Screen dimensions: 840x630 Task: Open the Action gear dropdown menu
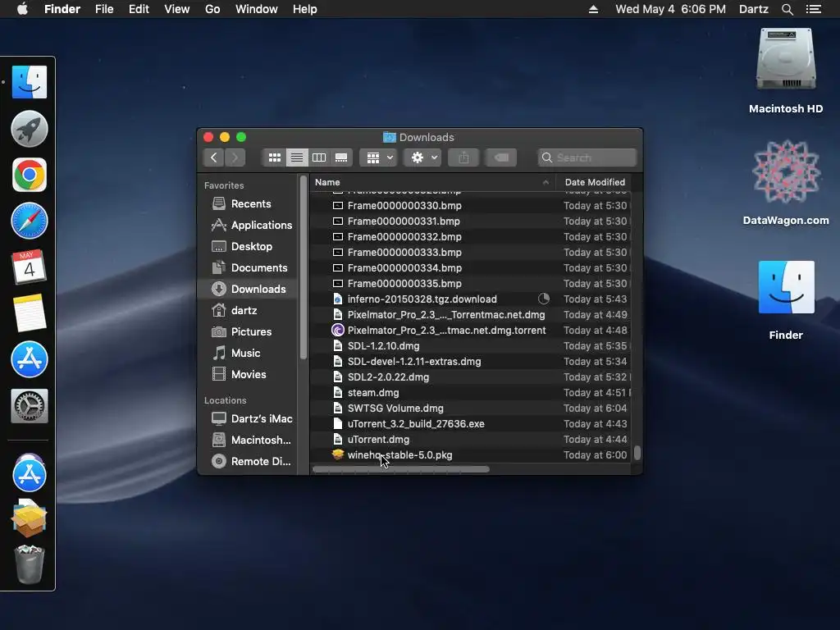click(x=422, y=157)
